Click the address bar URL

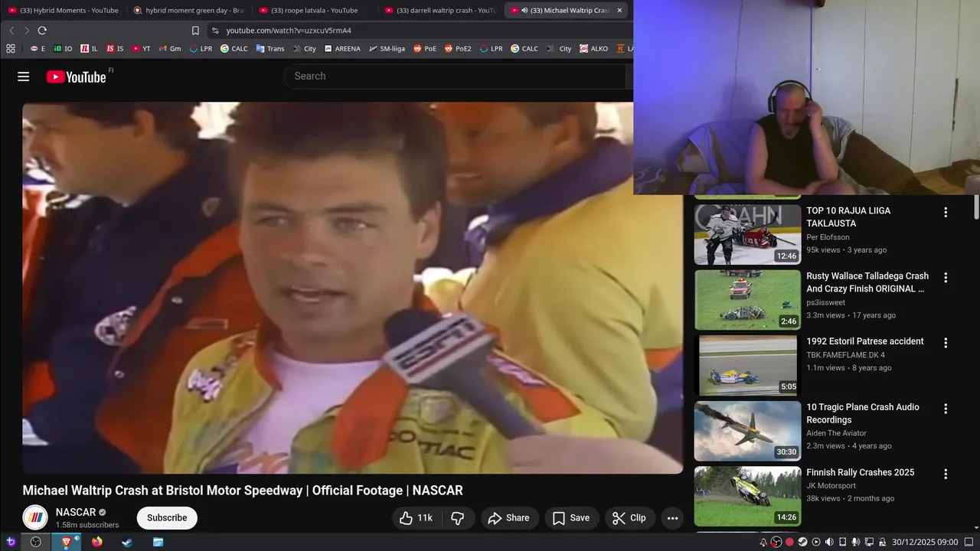[x=289, y=31]
